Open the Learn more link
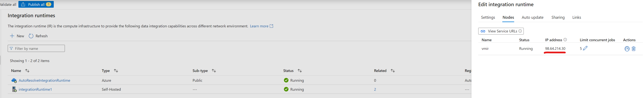Viewport: 644px width, 98px height. pos(259,26)
